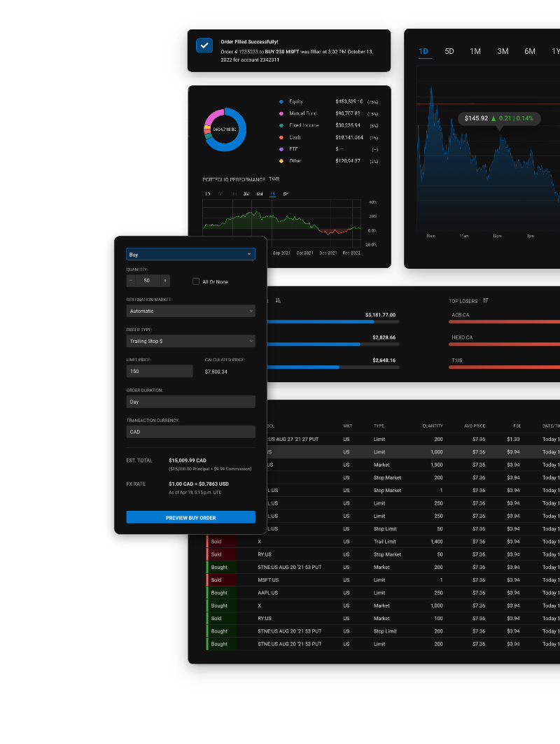Expand the Destination Market Automatic dropdown

[190, 311]
